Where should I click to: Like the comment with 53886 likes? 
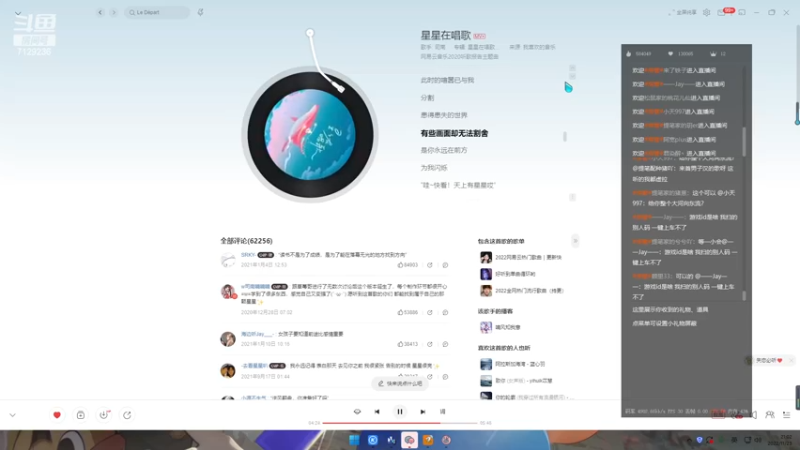coord(408,312)
